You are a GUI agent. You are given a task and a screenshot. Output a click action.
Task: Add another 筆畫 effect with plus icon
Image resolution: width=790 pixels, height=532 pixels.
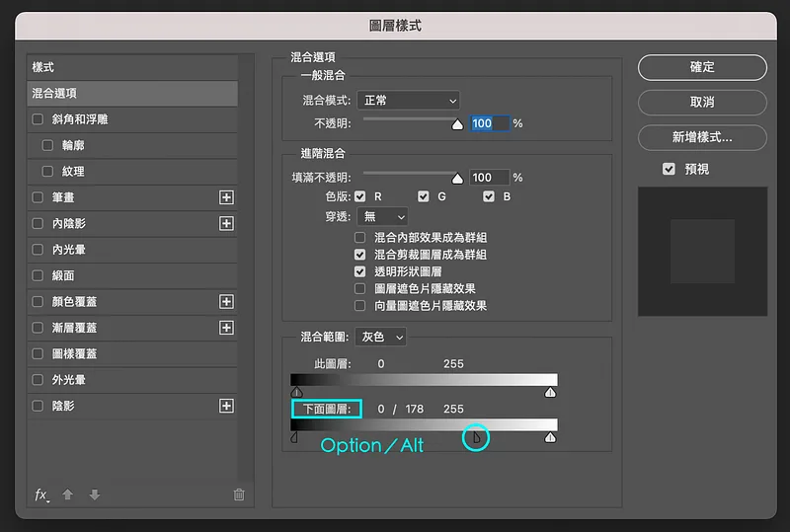[x=226, y=197]
